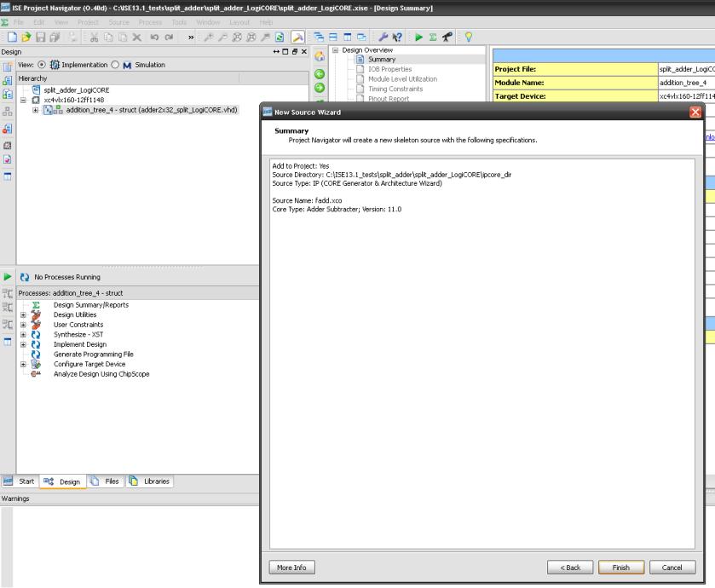Image resolution: width=715 pixels, height=588 pixels.
Task: Collapse the xc4vlx160-12ff1148 hierarchy node
Action: [23, 100]
